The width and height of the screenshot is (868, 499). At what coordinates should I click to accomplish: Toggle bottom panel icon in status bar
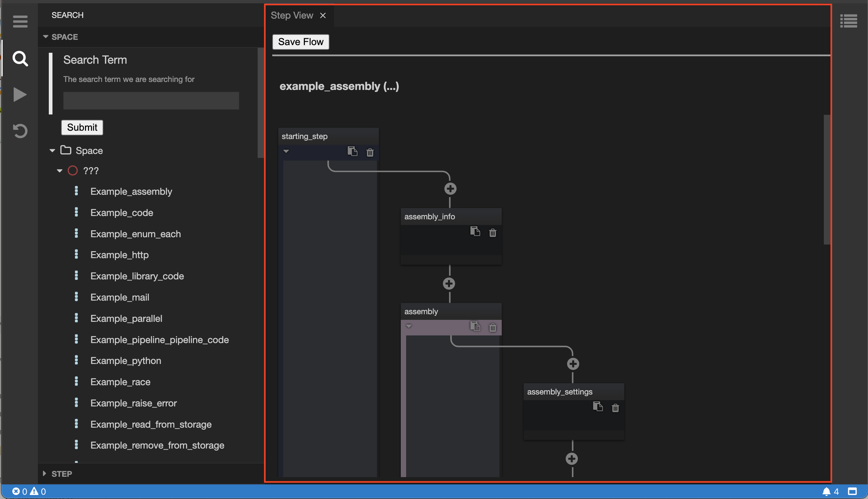point(852,491)
